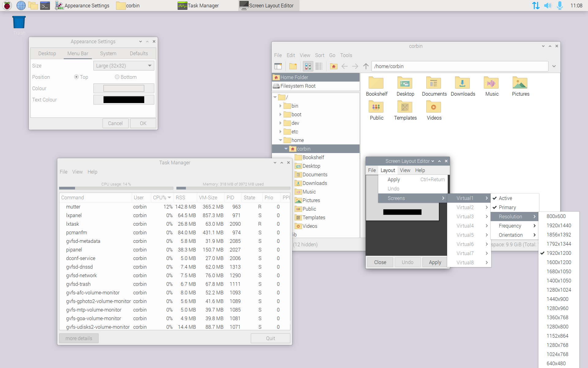The image size is (588, 368).
Task: Open Virtual2 submenu in Screens
Action: coord(469,207)
